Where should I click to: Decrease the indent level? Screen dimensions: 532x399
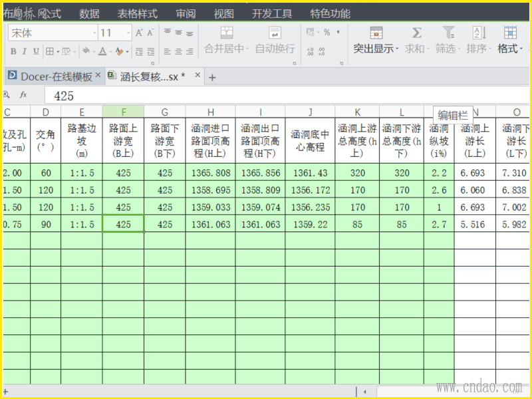pyautogui.click(x=139, y=52)
